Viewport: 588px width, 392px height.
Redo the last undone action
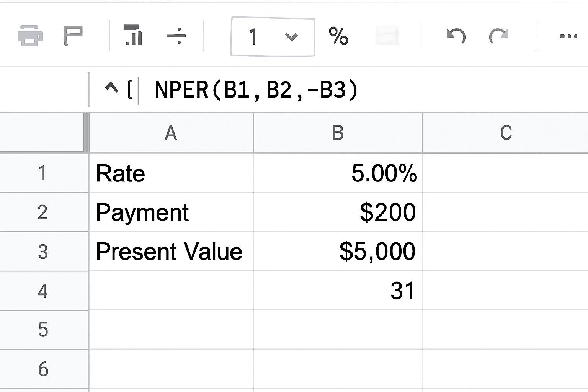pos(499,36)
